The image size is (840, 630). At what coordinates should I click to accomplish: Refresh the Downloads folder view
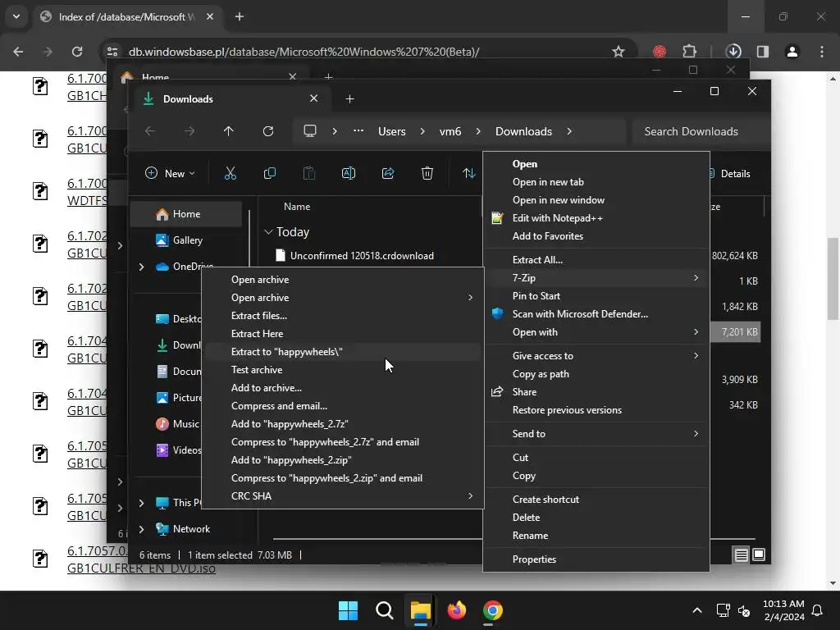(x=268, y=131)
